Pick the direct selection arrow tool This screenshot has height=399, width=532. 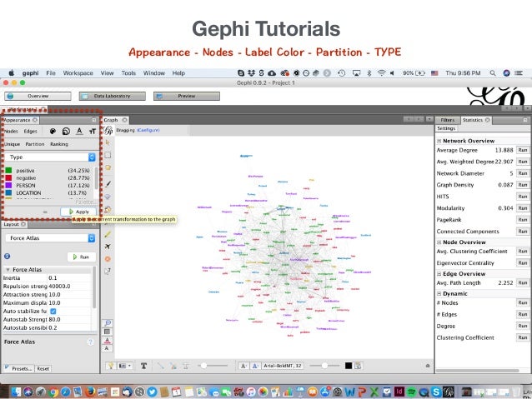[108, 142]
